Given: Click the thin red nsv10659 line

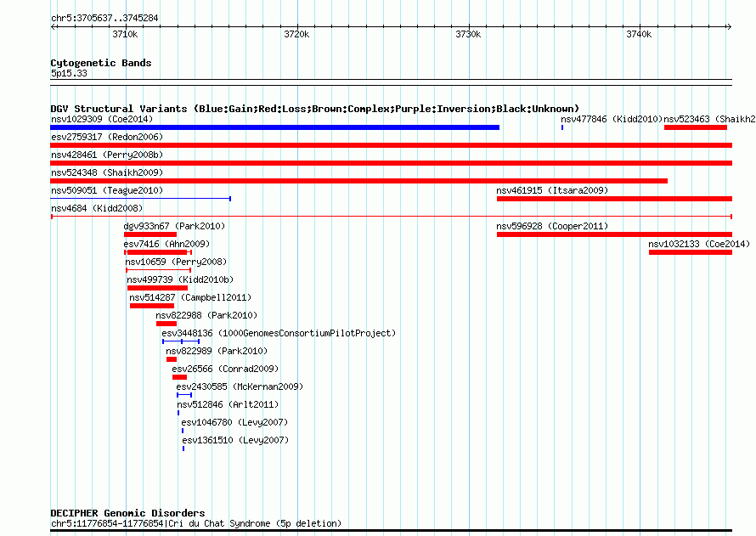Looking at the screenshot, I should point(159,270).
